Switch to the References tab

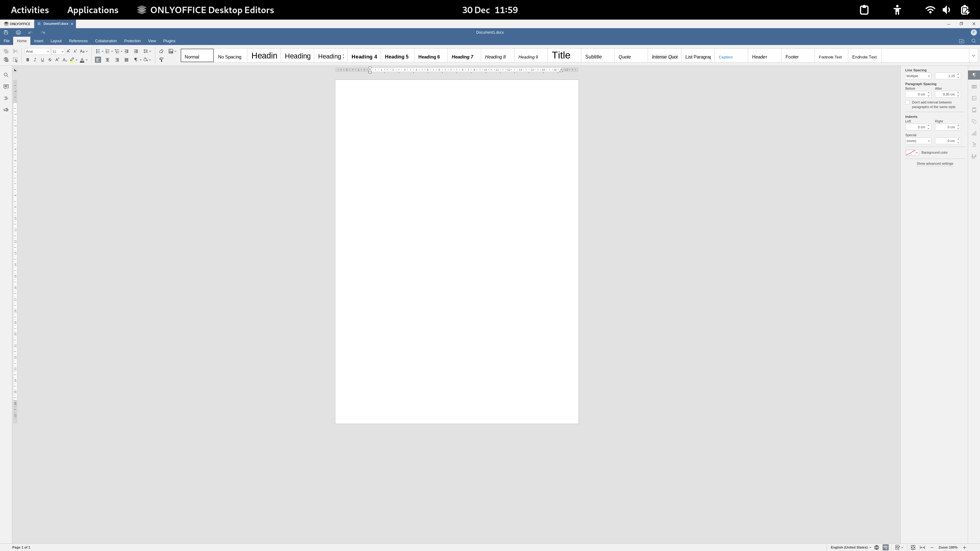pos(78,41)
